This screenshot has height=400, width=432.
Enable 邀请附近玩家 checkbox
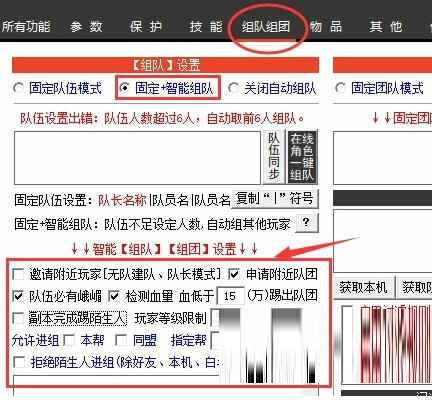coord(18,274)
